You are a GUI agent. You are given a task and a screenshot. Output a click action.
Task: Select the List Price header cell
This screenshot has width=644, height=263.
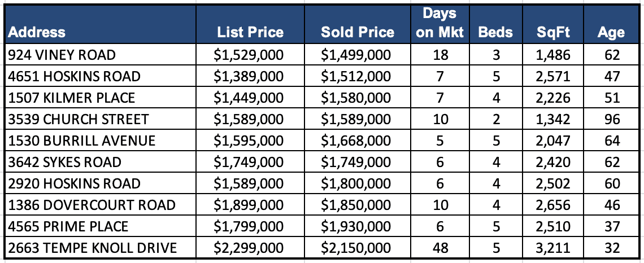click(250, 32)
